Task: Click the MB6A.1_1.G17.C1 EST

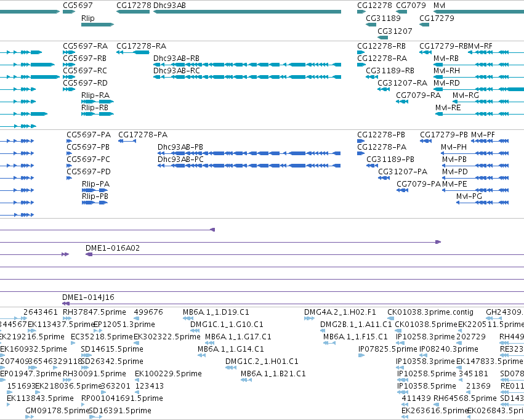Action: click(x=209, y=343)
